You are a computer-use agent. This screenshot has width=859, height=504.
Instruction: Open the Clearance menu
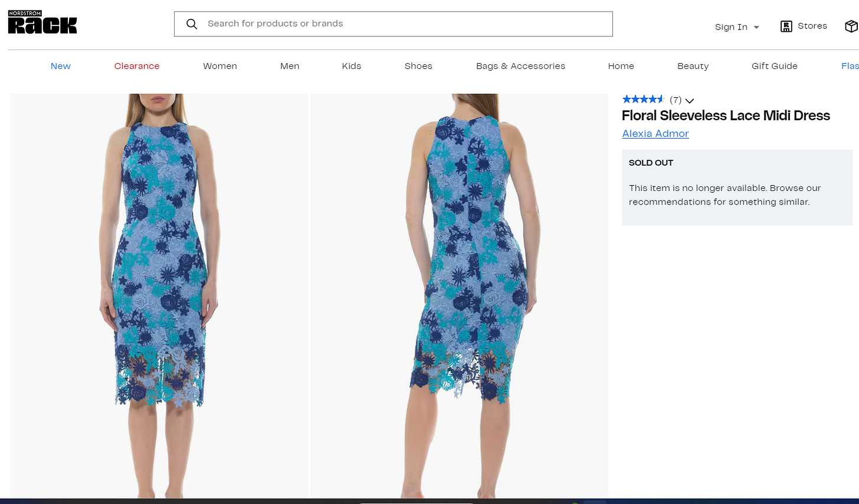137,66
